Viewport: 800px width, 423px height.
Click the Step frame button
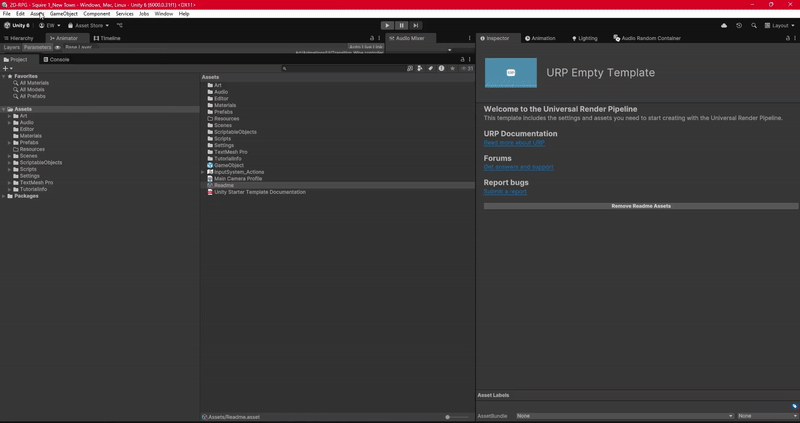click(416, 26)
